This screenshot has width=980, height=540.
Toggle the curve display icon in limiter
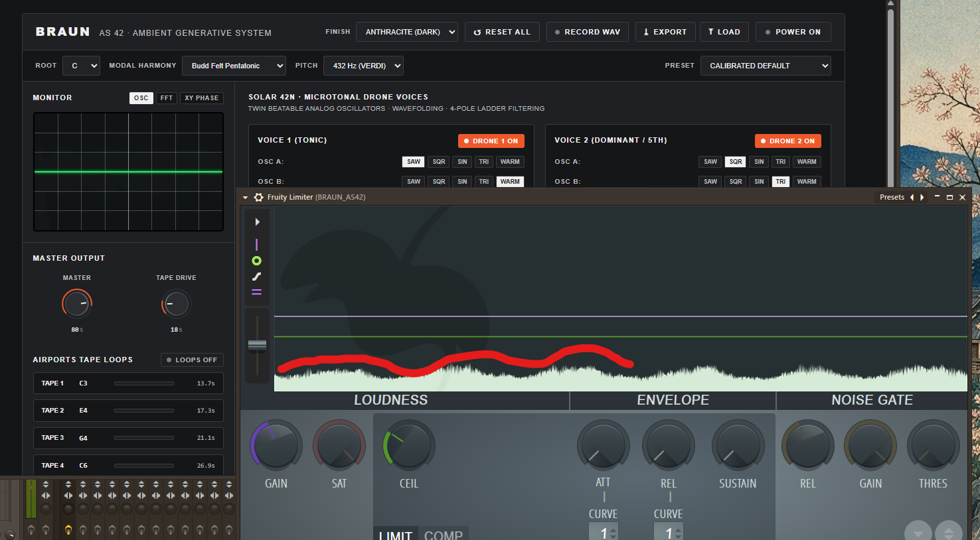click(257, 277)
